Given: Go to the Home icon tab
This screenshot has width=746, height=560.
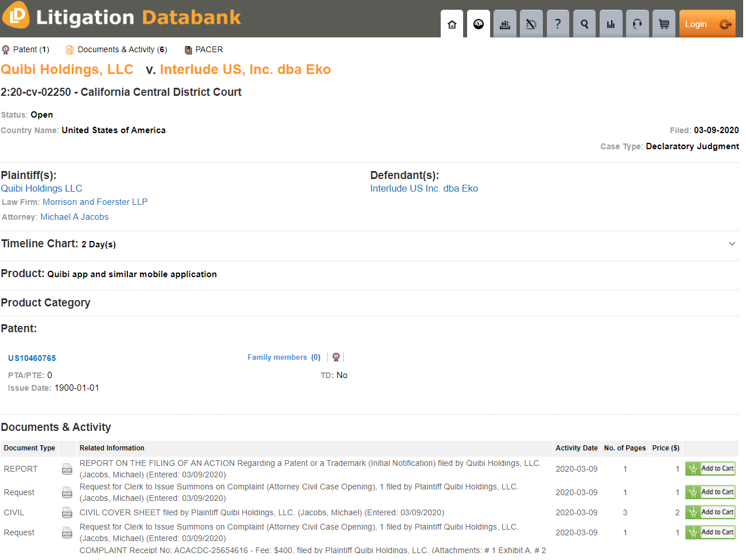Looking at the screenshot, I should tap(452, 24).
